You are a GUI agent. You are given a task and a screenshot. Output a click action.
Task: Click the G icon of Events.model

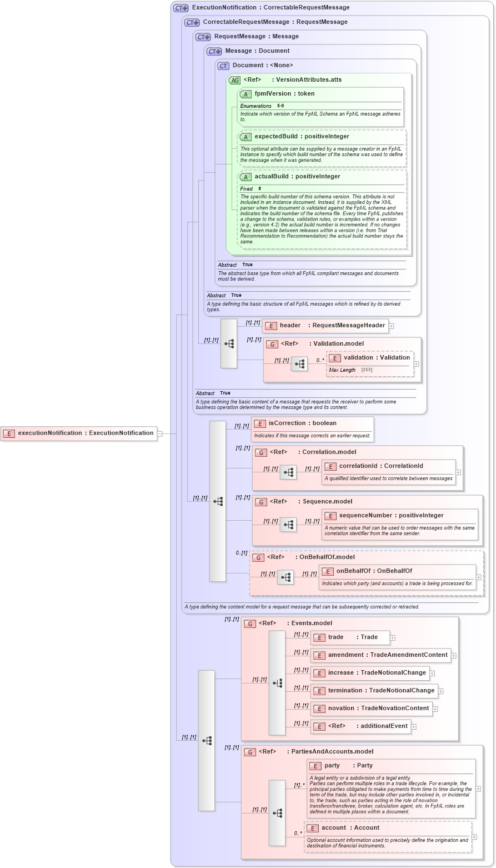[x=250, y=623]
